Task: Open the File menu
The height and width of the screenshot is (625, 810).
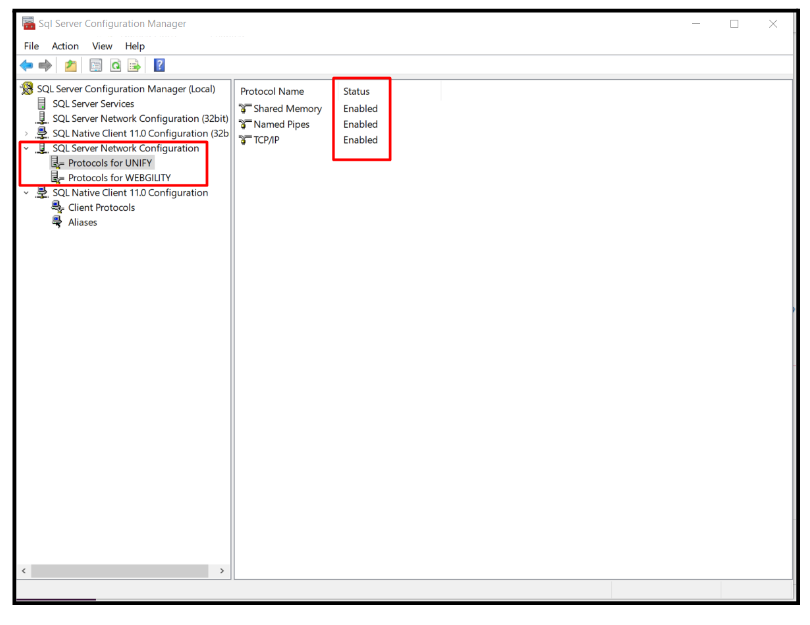Action: pos(31,46)
